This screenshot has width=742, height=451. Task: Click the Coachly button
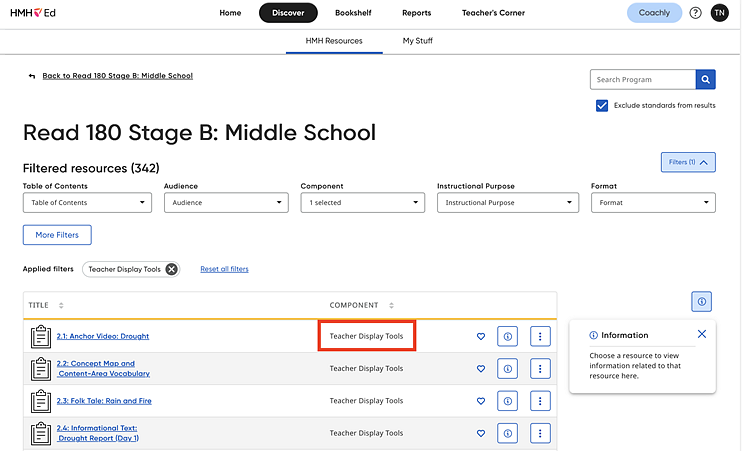coord(654,13)
